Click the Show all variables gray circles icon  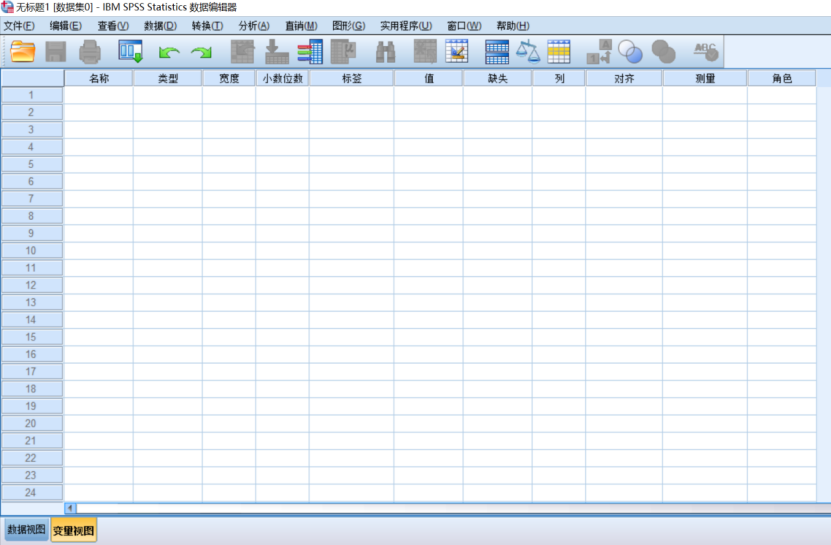[x=664, y=51]
